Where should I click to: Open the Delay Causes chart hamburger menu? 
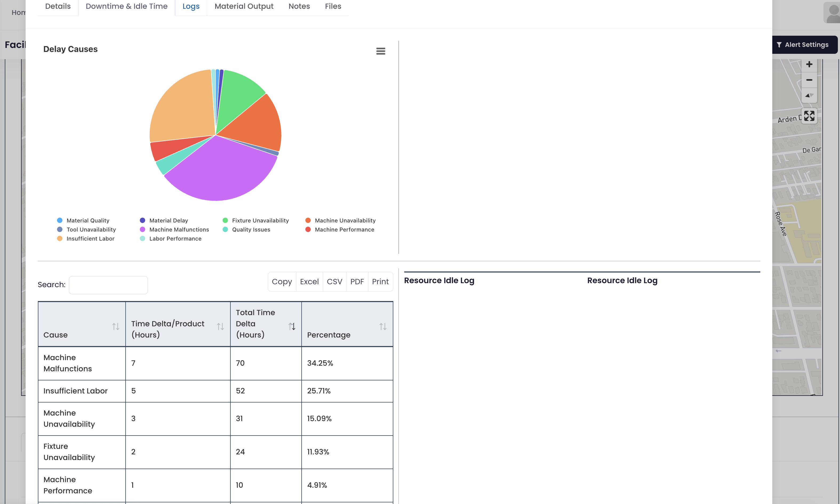[x=380, y=51]
